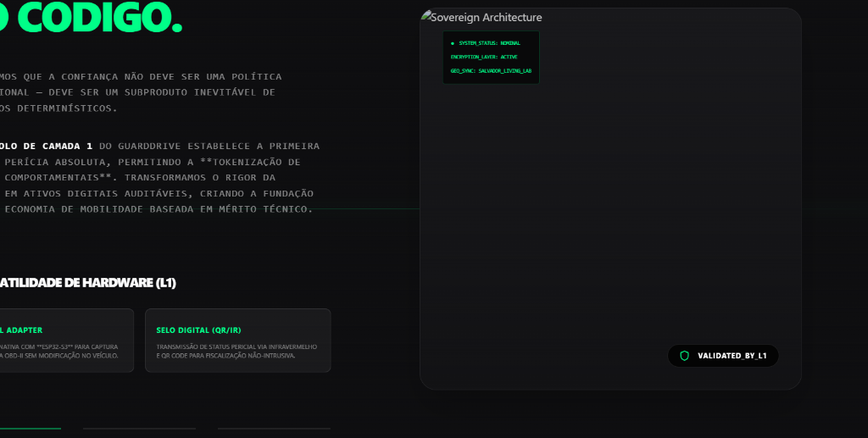Select the last gray progress bar segment
The height and width of the screenshot is (438, 868).
(x=274, y=428)
